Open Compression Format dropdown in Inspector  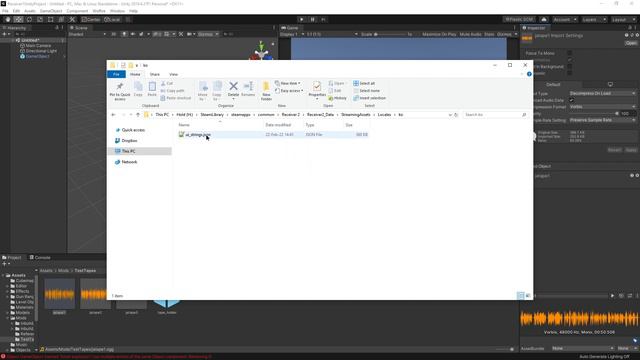(x=602, y=107)
